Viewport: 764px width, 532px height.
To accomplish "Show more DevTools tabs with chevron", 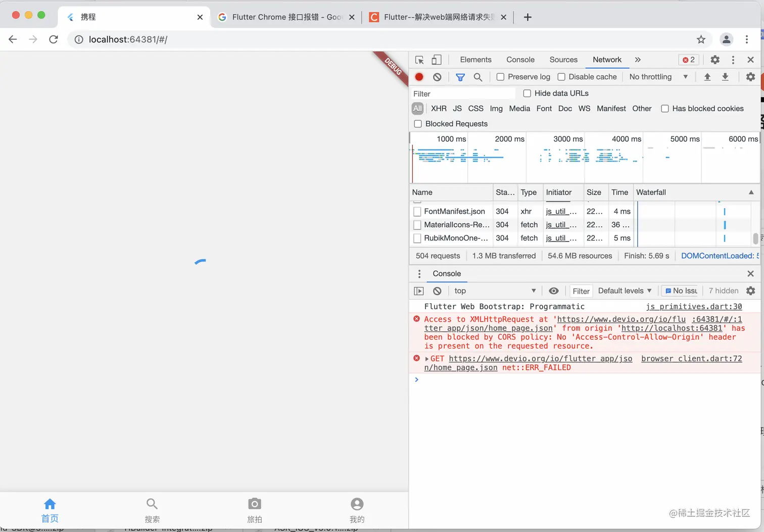I will coord(638,60).
